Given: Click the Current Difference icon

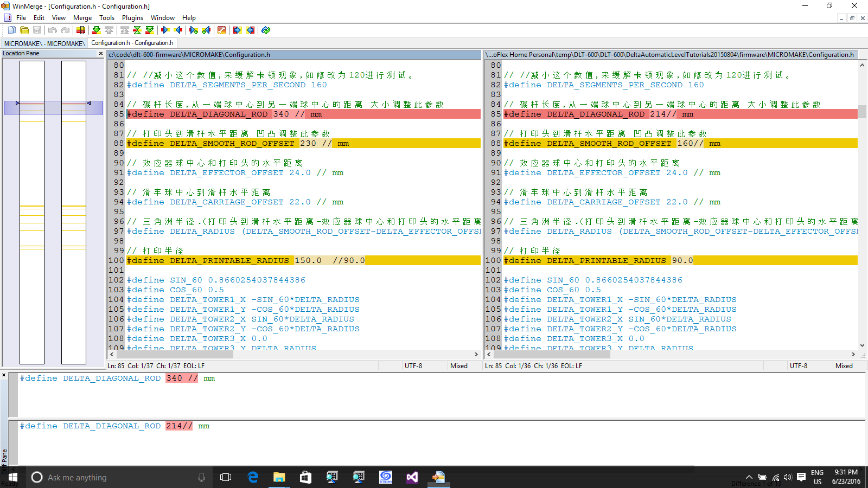Looking at the screenshot, I should [137, 30].
